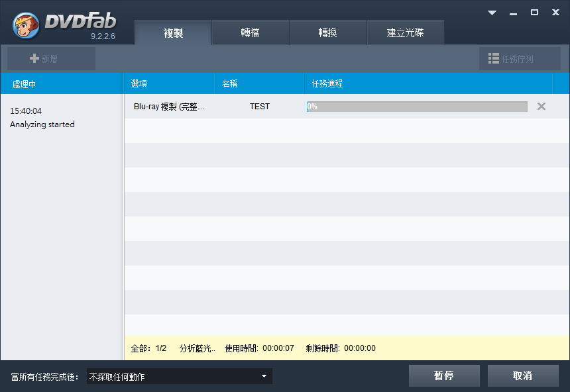
Task: Select the Blu-ray 複製 task row
Action: coord(169,107)
